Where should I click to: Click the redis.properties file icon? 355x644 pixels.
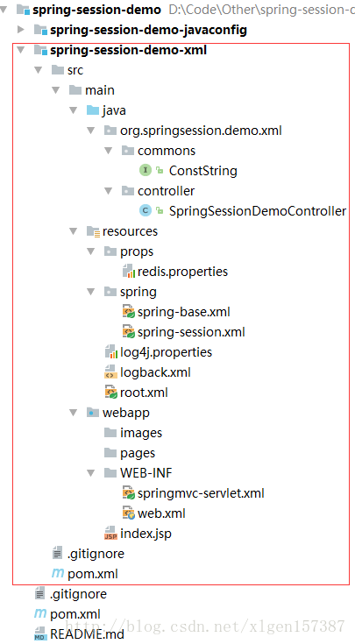(x=129, y=271)
